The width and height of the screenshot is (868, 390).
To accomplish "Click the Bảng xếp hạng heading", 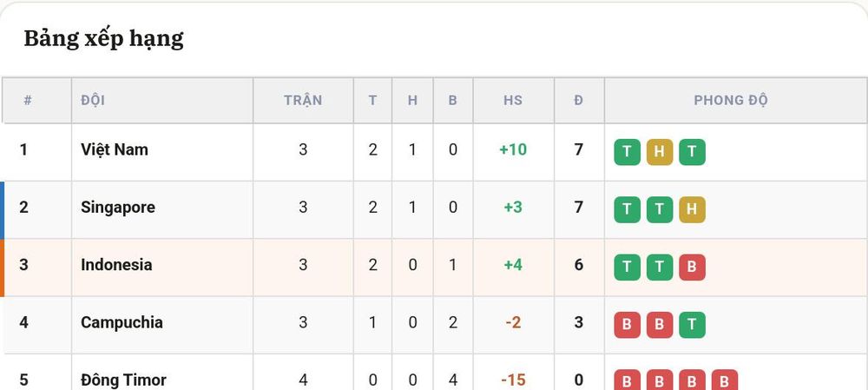I will (x=103, y=39).
